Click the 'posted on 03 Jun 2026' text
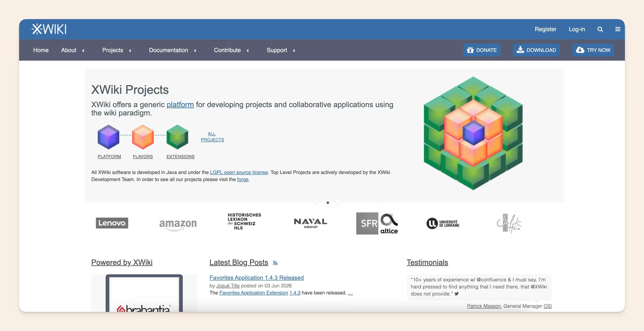644x331 pixels. pyautogui.click(x=266, y=286)
